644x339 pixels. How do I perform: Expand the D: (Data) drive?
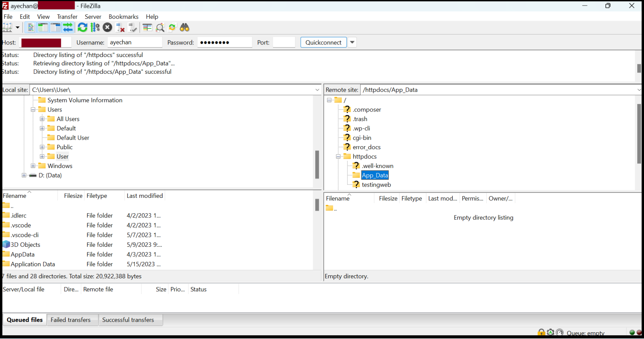[24, 175]
